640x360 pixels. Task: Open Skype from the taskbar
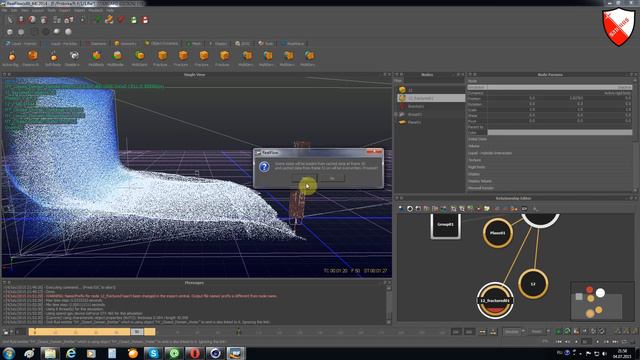click(x=153, y=353)
